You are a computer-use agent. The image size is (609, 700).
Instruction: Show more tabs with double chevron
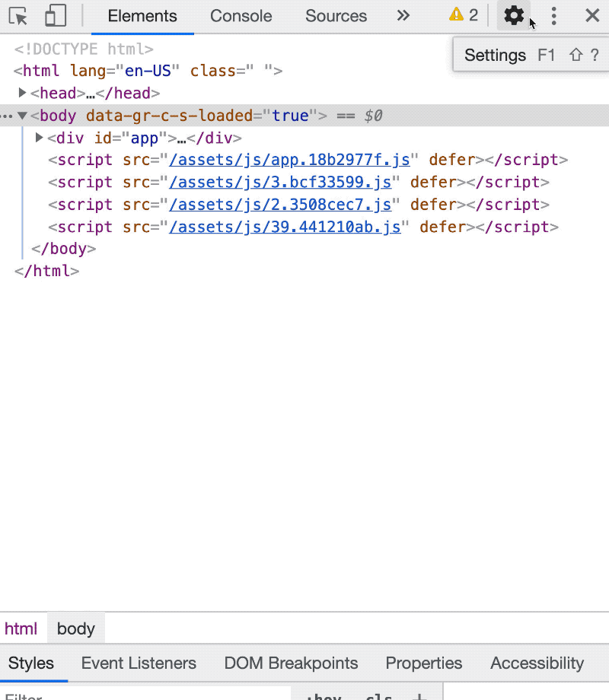tap(403, 16)
